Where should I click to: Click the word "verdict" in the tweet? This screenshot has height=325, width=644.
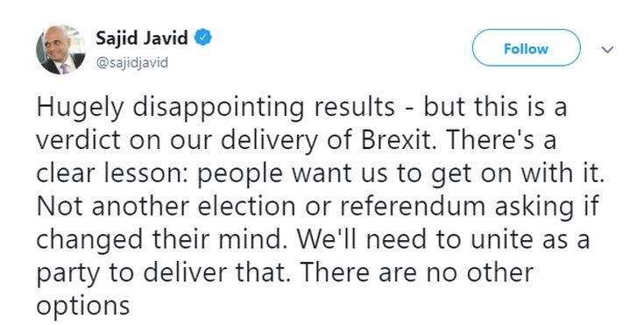pyautogui.click(x=80, y=139)
